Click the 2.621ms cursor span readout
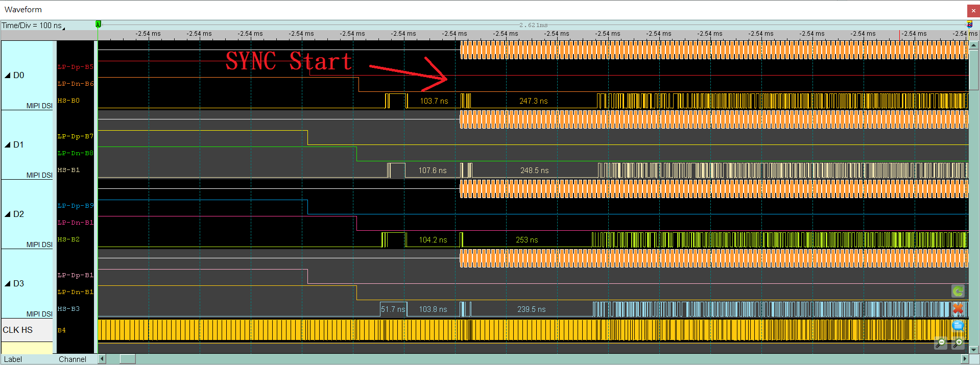The image size is (980, 365). pos(534,25)
